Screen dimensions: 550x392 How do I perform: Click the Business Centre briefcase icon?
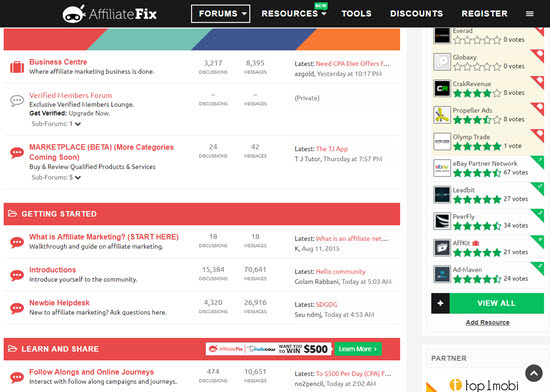tap(17, 67)
